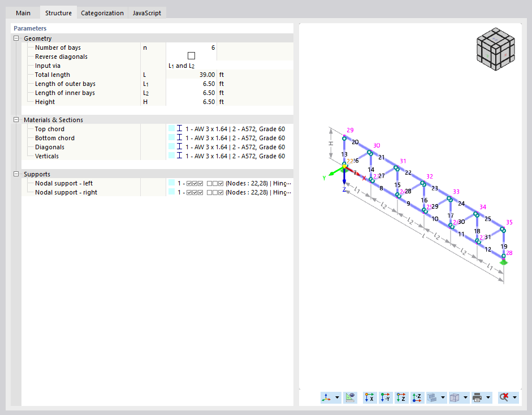Toggle the first support checkbox for Nodal support - left

189,183
